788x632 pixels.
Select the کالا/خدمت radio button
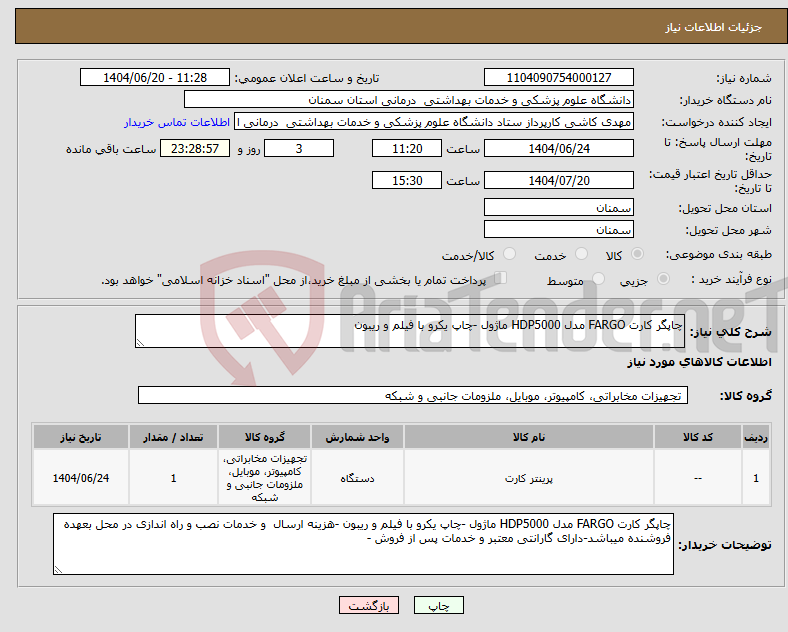pos(510,254)
